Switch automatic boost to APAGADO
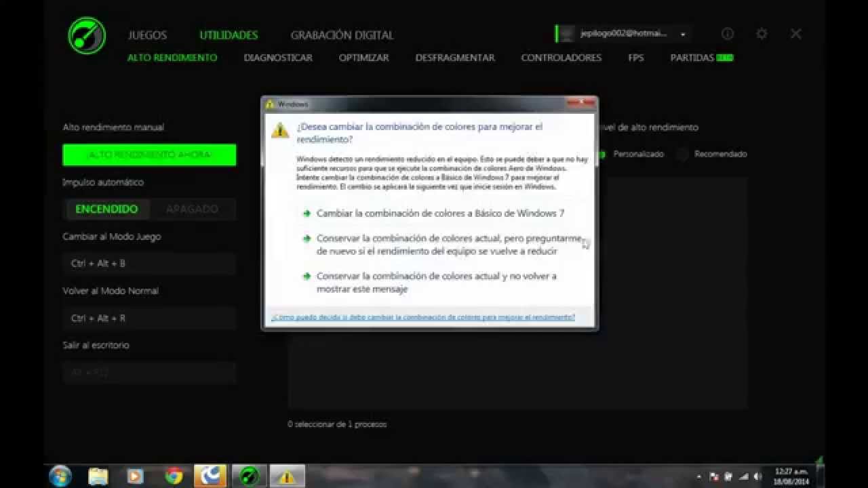This screenshot has width=868, height=488. [192, 209]
